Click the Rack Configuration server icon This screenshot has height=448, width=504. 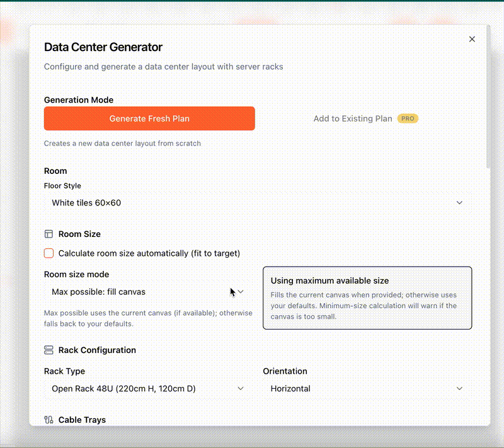click(49, 350)
